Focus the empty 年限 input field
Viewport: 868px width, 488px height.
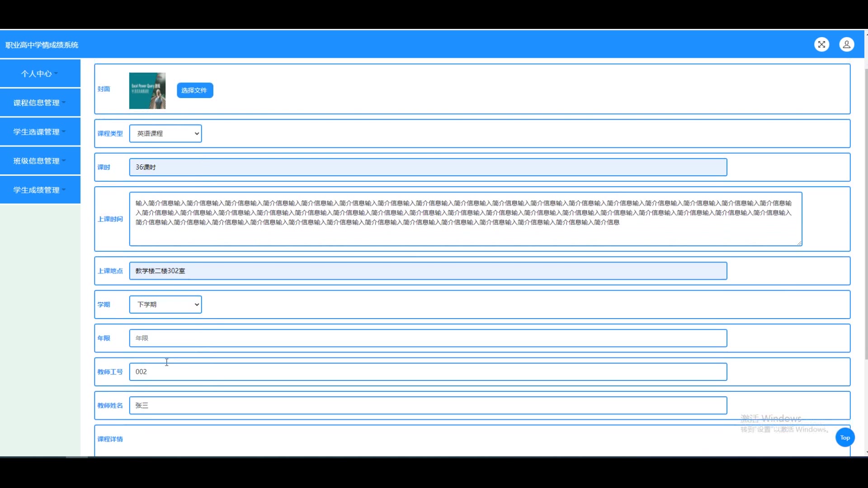click(x=428, y=338)
